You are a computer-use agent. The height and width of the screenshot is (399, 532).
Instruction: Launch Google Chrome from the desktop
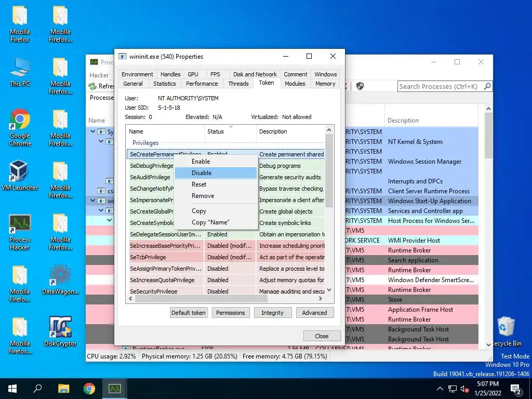click(x=20, y=128)
